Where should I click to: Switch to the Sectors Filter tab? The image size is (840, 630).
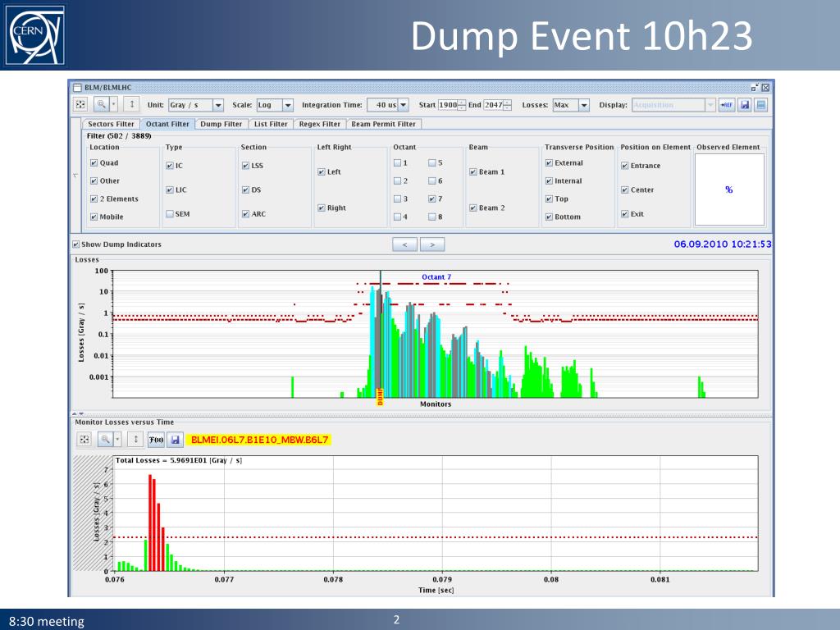click(x=111, y=124)
